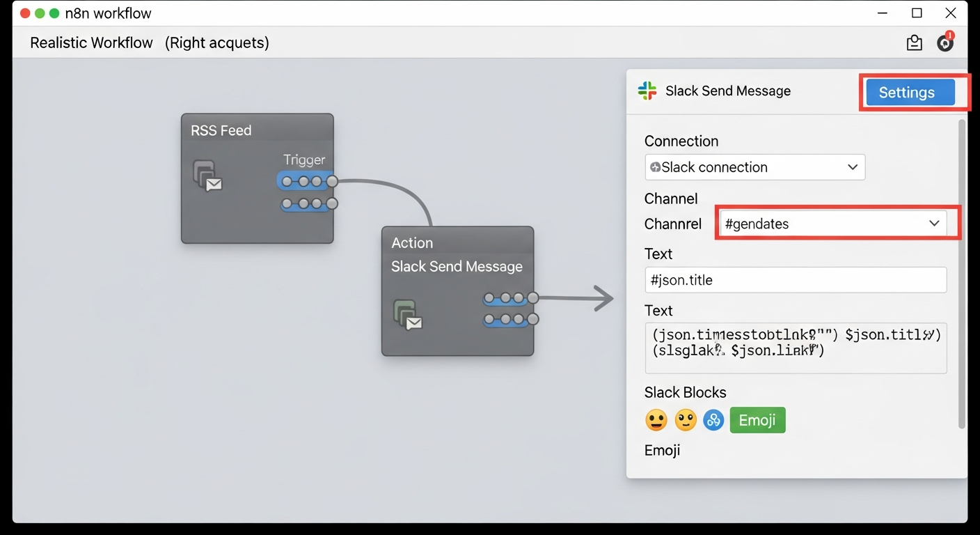Pick the blue circular emoji icon
This screenshot has width=980, height=535.
(713, 420)
